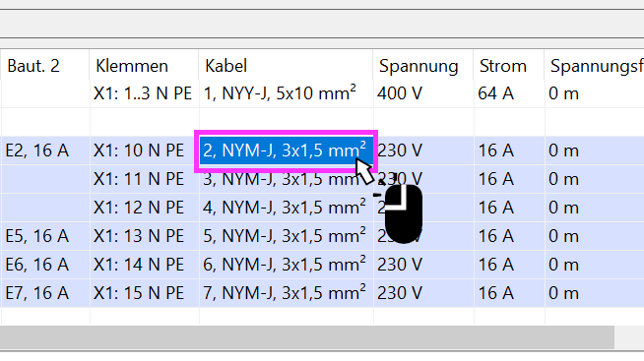Select cable cell 2, NYM-J, 3x1,5 mm²
The image size is (644, 361).
(286, 150)
